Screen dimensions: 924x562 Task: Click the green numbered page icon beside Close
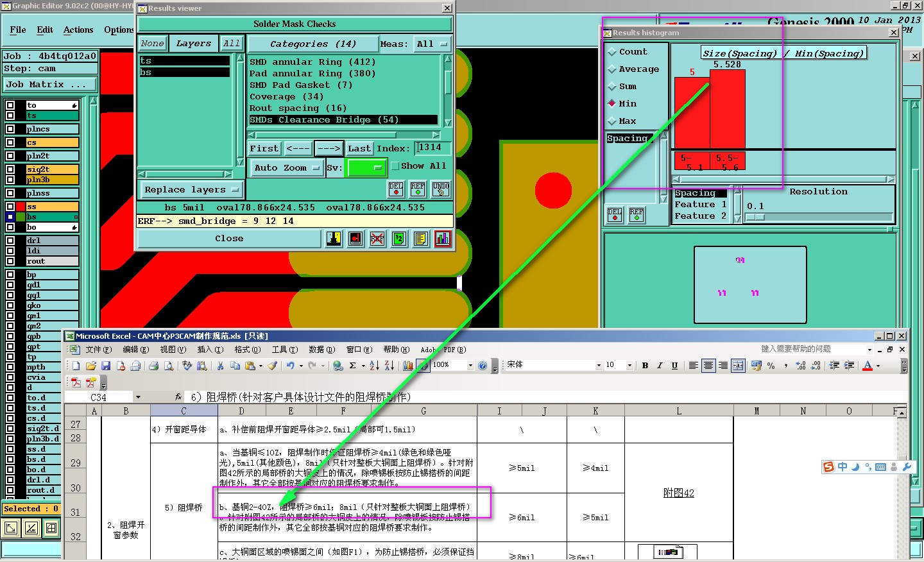[399, 239]
